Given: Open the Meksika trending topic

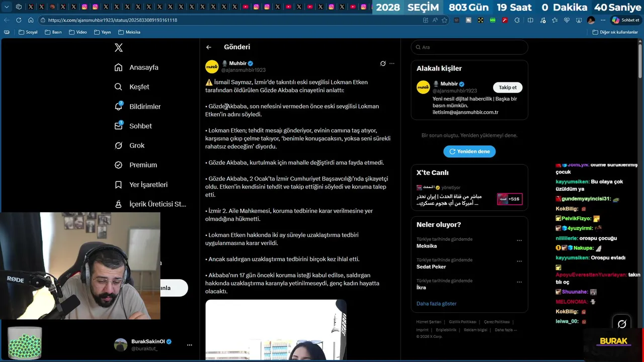Looking at the screenshot, I should point(427,246).
